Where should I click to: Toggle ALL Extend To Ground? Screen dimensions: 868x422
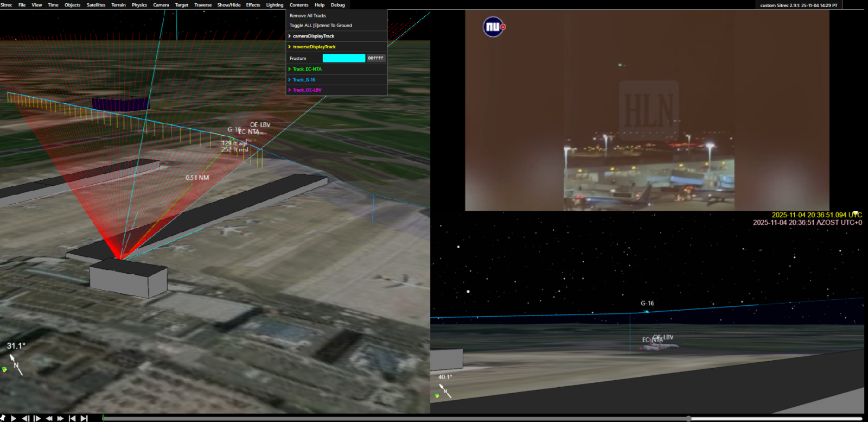pyautogui.click(x=321, y=26)
